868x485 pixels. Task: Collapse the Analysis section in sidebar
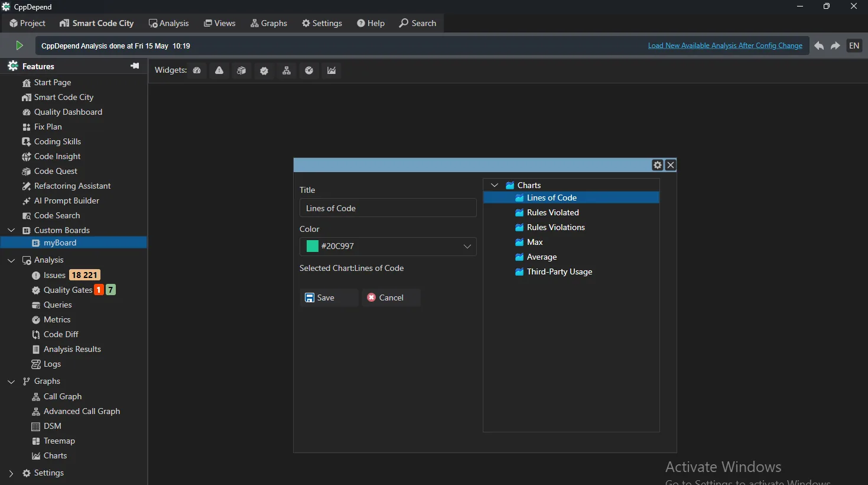coord(11,260)
